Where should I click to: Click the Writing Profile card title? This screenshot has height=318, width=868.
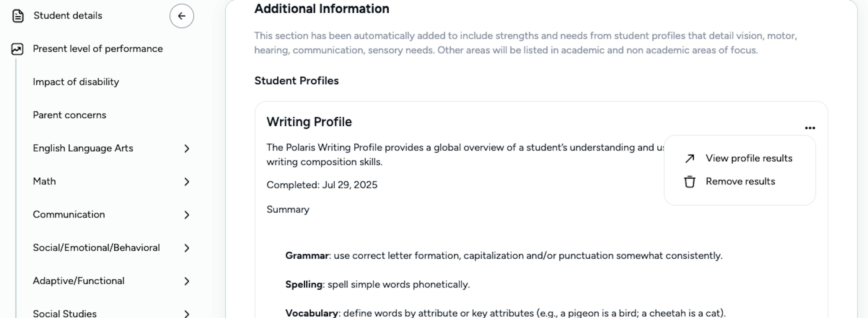309,122
